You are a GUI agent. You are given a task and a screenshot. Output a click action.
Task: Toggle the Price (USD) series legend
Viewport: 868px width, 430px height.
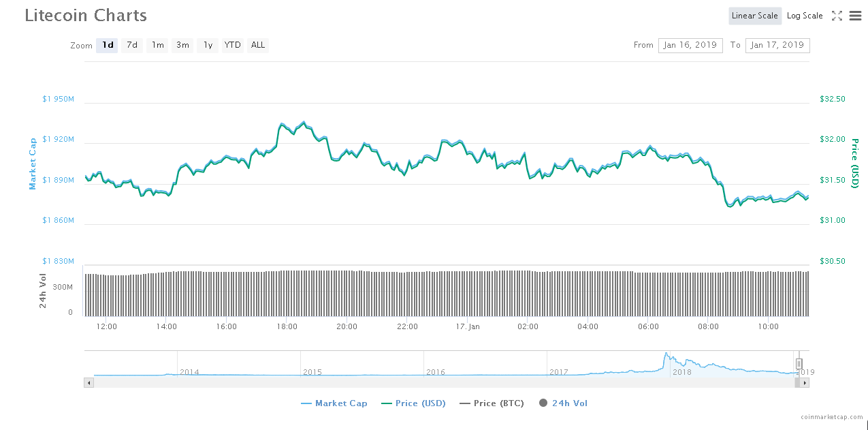coord(414,403)
